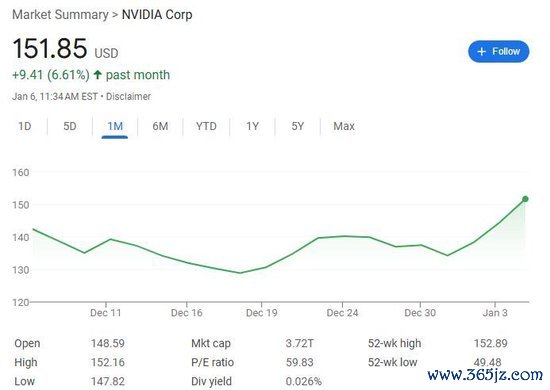Image resolution: width=550 pixels, height=390 pixels.
Task: Click the www.365jz.com watermark link
Action: [485, 375]
